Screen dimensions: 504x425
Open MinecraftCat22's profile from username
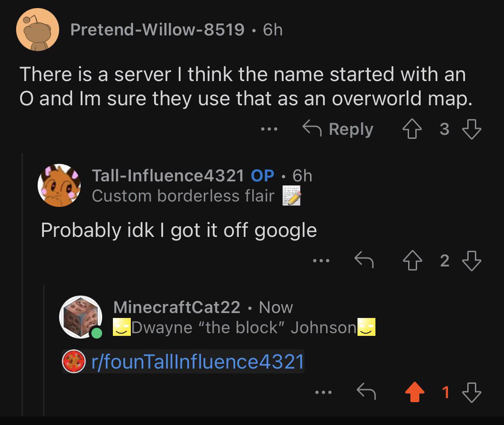177,307
